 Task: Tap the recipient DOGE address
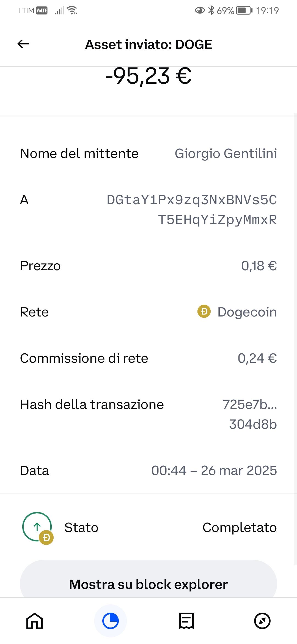click(x=192, y=210)
